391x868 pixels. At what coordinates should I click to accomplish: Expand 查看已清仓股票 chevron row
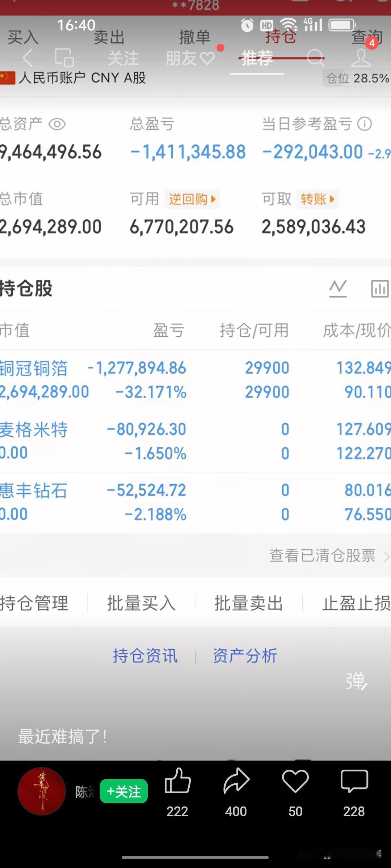(329, 556)
